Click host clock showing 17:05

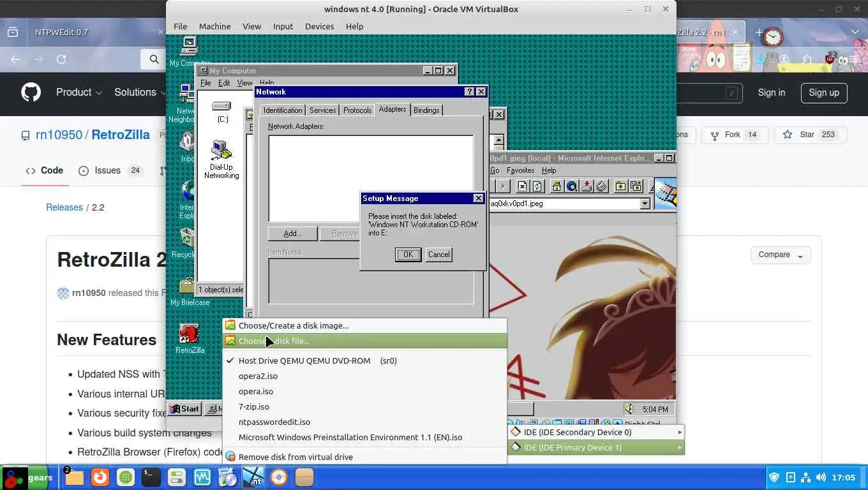(844, 477)
